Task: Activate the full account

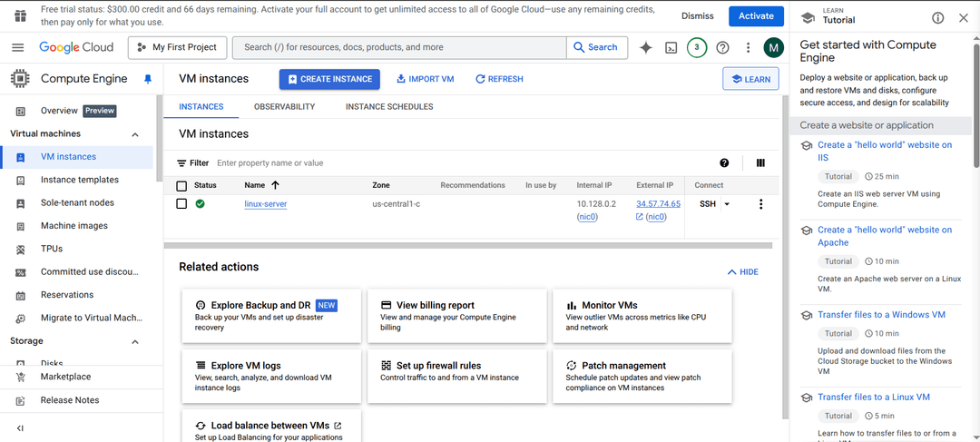Action: 756,16
